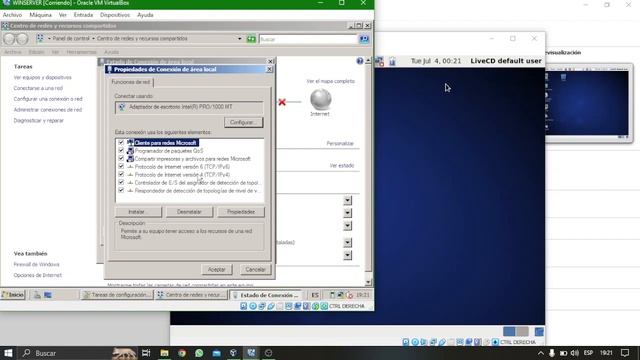Click Configurar una conexión o red
The width and height of the screenshot is (640, 360).
point(48,99)
